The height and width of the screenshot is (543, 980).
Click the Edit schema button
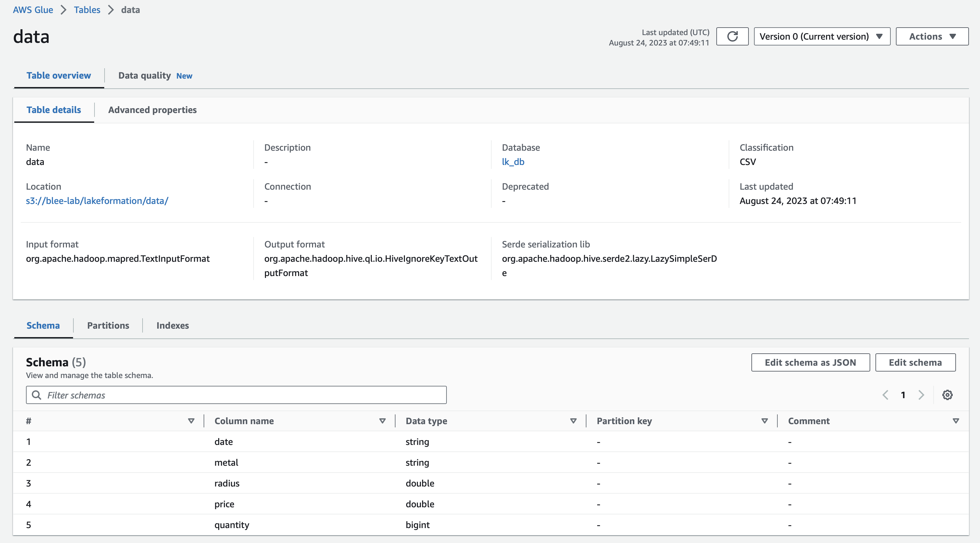[915, 362]
